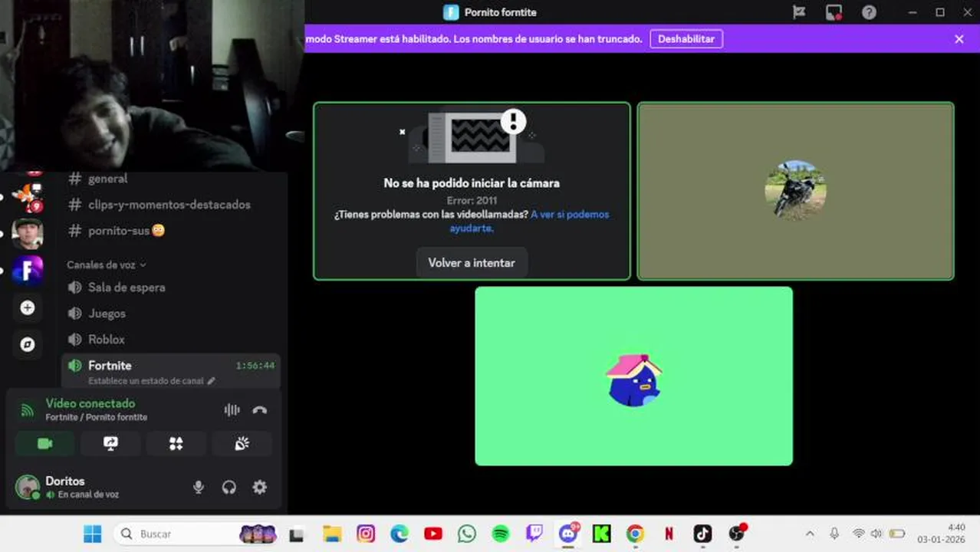Open the activities launcher icon
Image resolution: width=980 pixels, height=552 pixels.
pyautogui.click(x=176, y=444)
